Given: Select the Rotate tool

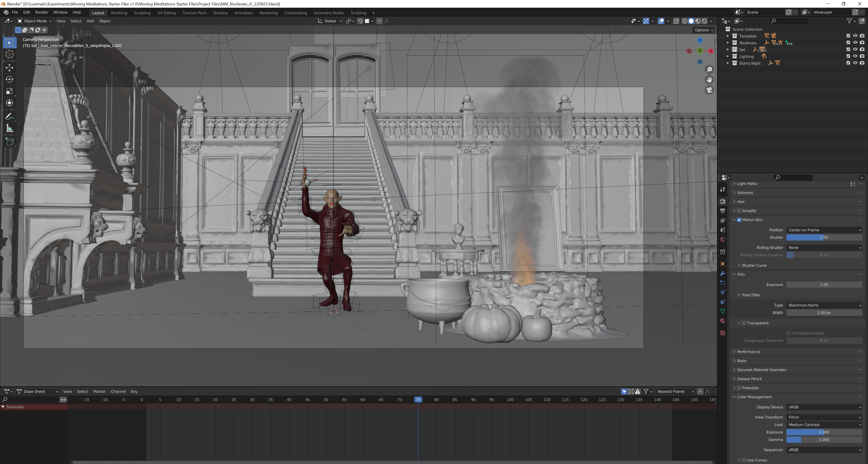Looking at the screenshot, I should [x=9, y=80].
